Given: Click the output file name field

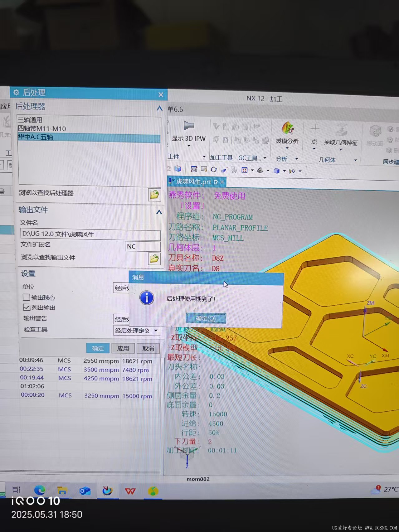Looking at the screenshot, I should tap(90, 234).
